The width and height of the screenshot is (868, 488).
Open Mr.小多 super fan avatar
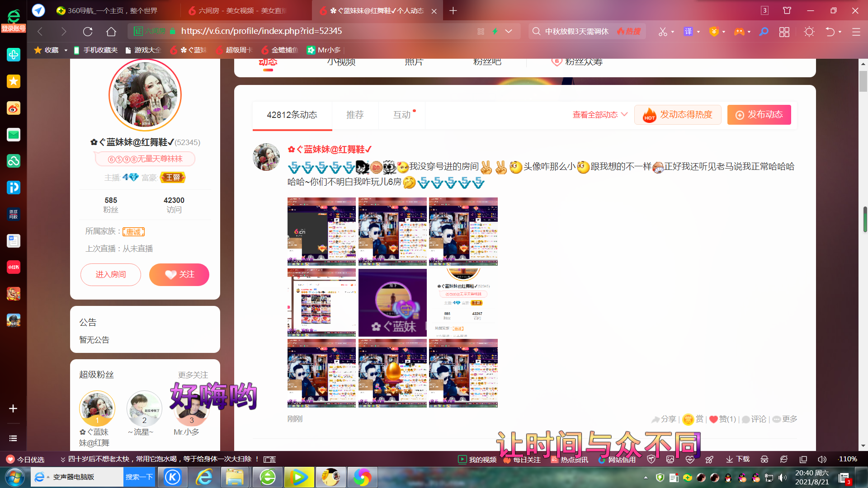pyautogui.click(x=192, y=409)
